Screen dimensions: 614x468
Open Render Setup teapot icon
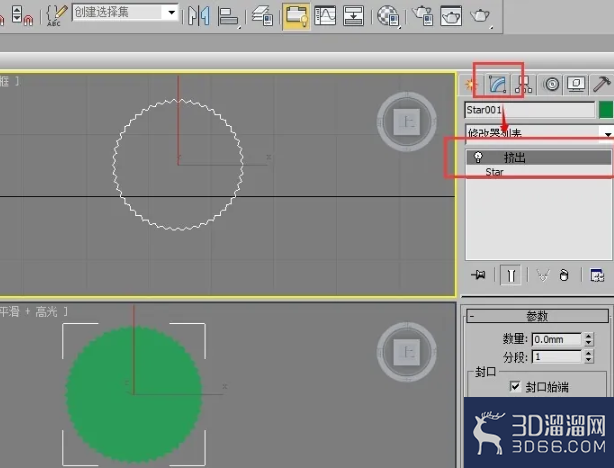(x=423, y=16)
